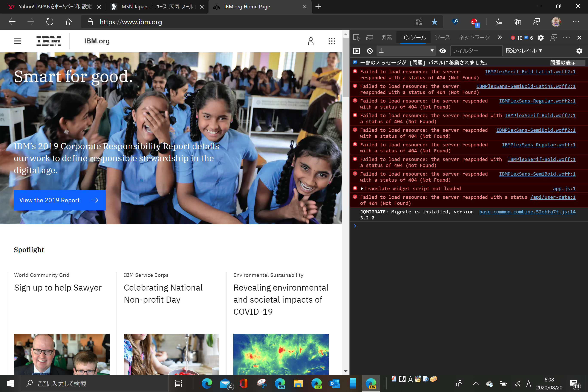588x392 pixels.
Task: Clear the console
Action: tap(370, 51)
